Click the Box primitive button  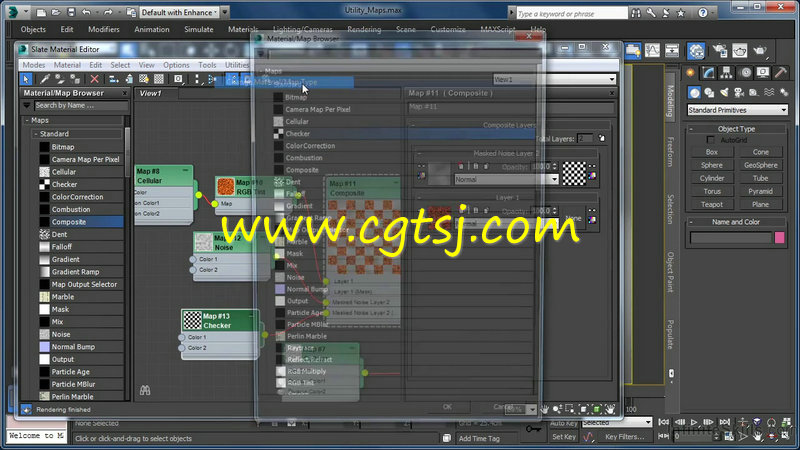712,152
